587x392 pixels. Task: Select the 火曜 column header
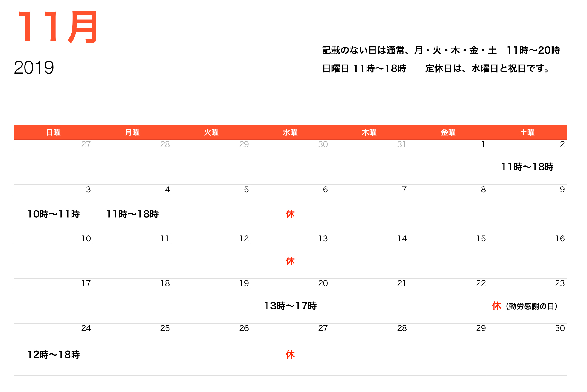(x=211, y=132)
